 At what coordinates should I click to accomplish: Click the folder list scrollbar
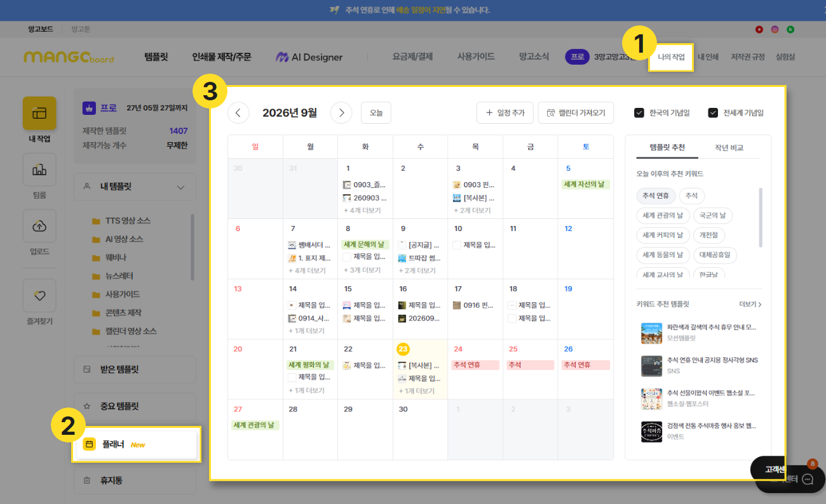pos(193,247)
